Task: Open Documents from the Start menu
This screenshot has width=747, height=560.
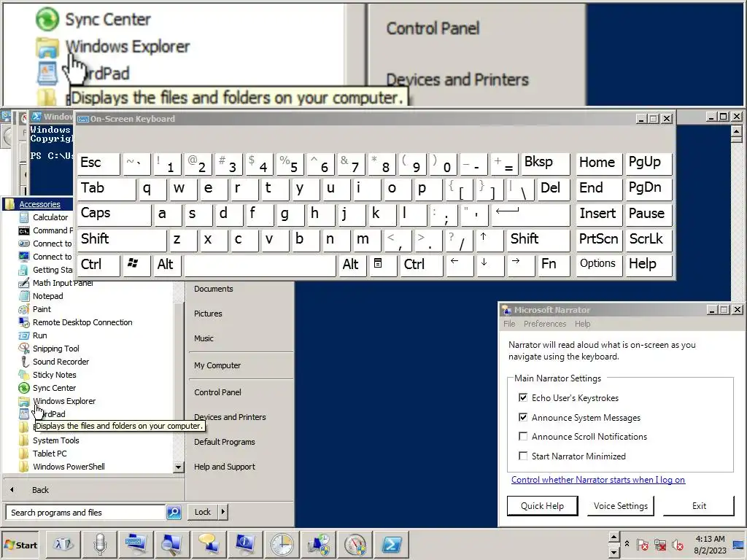Action: [x=214, y=289]
